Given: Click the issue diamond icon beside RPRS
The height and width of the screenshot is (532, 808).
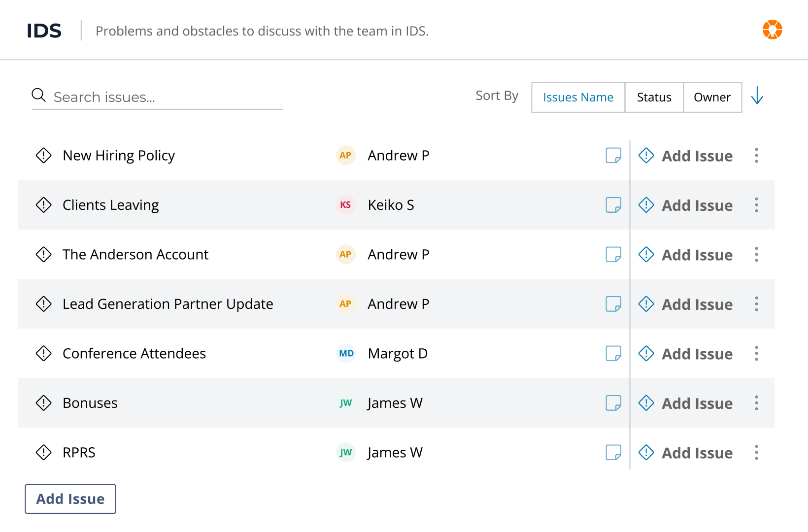Looking at the screenshot, I should 44,452.
